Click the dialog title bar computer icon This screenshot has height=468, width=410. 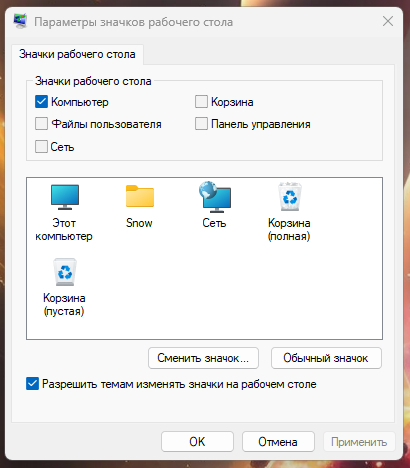(x=20, y=22)
